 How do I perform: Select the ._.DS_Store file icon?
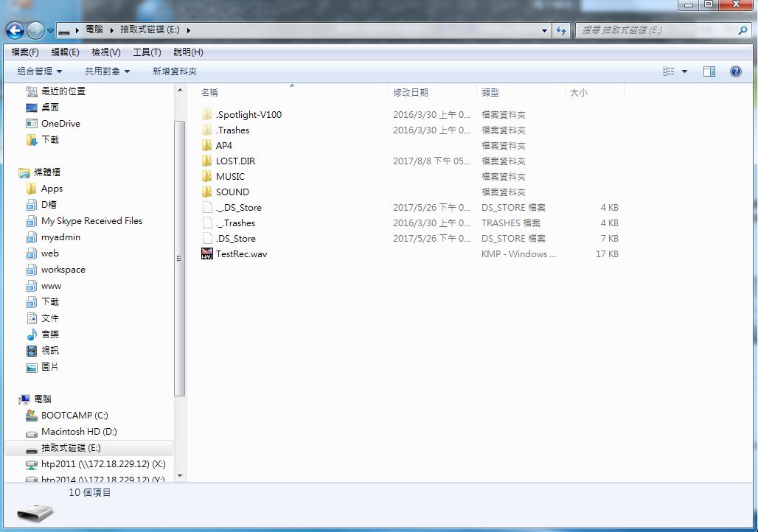(x=207, y=207)
